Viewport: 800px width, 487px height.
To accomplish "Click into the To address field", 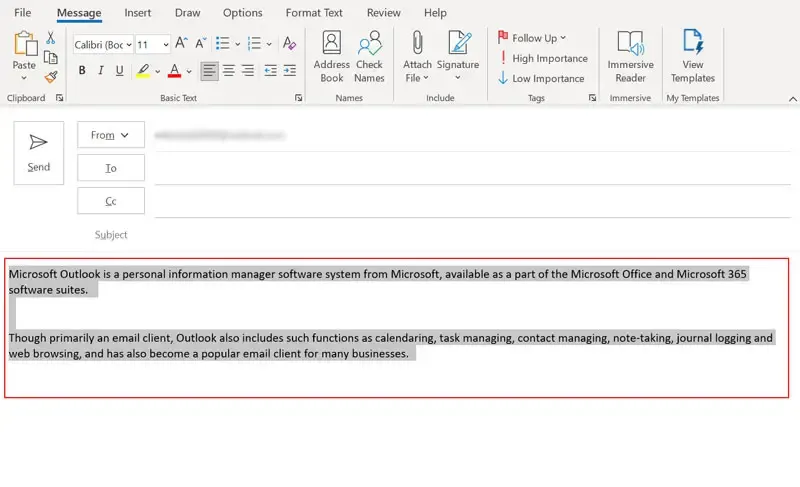I will [472, 169].
